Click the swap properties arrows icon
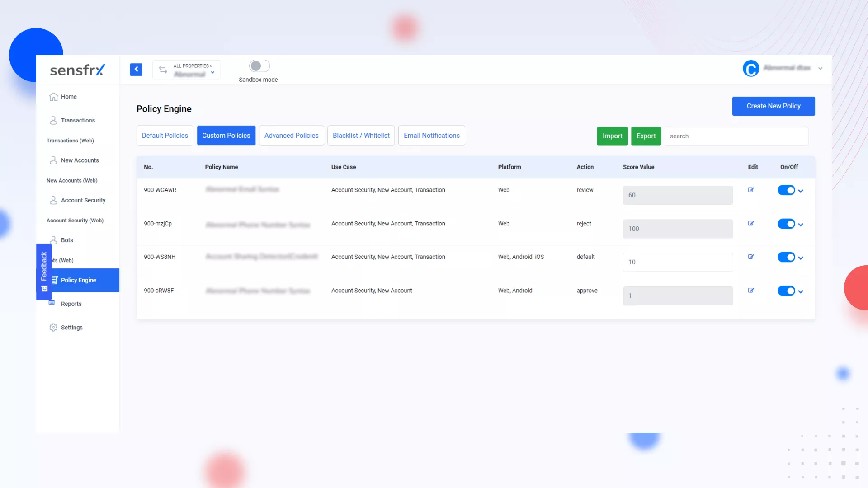Image resolution: width=868 pixels, height=488 pixels. 163,70
